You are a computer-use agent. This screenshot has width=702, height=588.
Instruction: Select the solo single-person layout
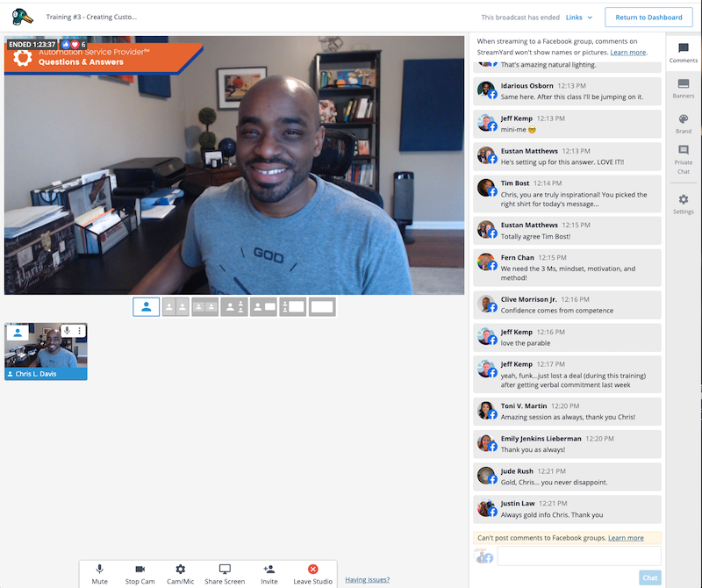click(x=146, y=307)
